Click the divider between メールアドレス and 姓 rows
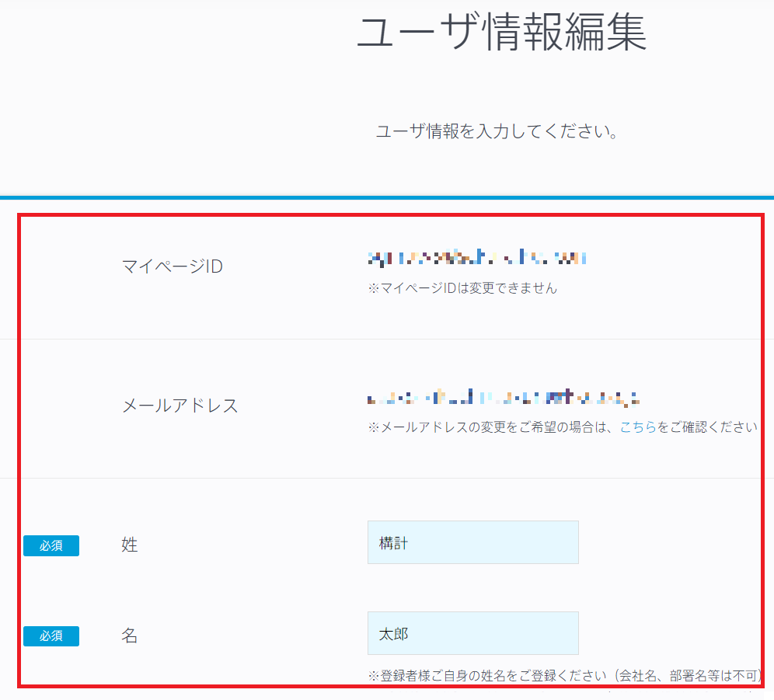774x700 pixels. coord(387,478)
